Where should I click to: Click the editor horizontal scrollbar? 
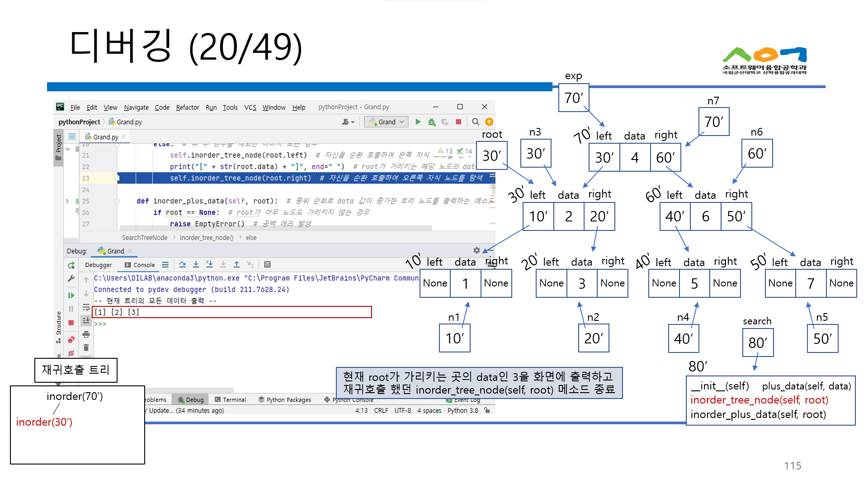tap(276, 228)
